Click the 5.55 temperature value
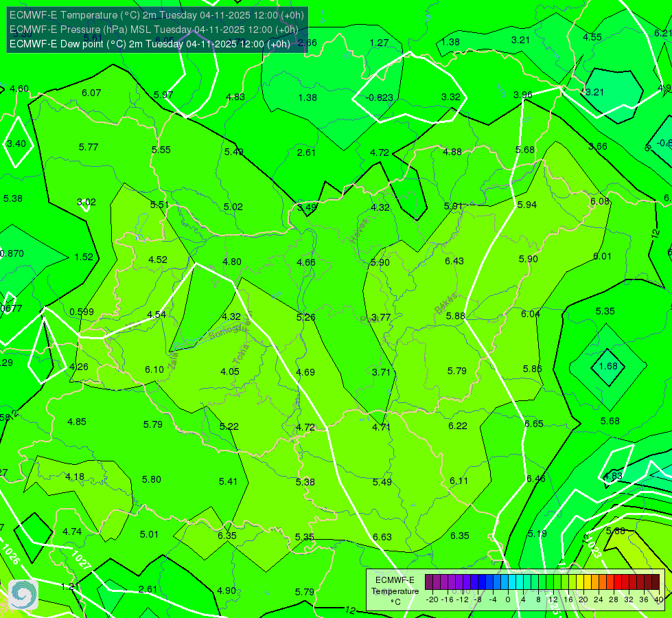This screenshot has width=672, height=618. click(x=161, y=150)
